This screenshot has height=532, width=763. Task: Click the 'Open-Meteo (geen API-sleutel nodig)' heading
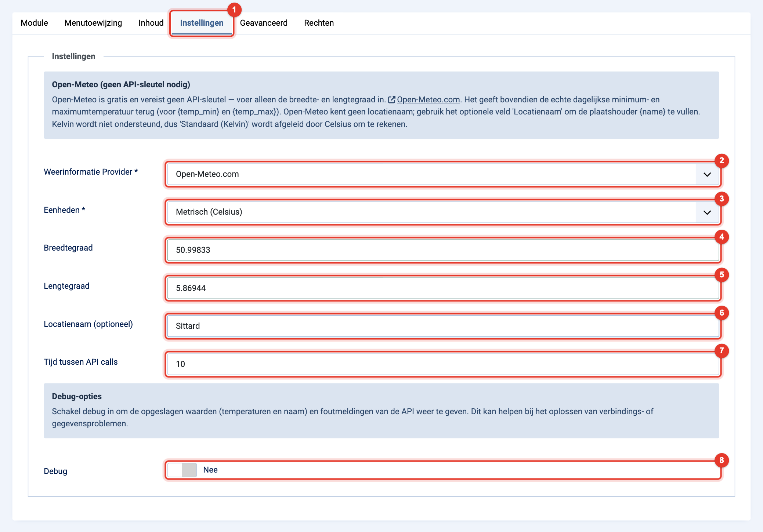(121, 84)
